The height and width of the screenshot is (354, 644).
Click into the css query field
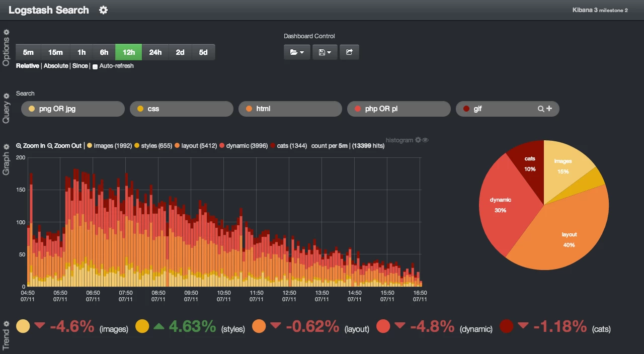pyautogui.click(x=182, y=109)
